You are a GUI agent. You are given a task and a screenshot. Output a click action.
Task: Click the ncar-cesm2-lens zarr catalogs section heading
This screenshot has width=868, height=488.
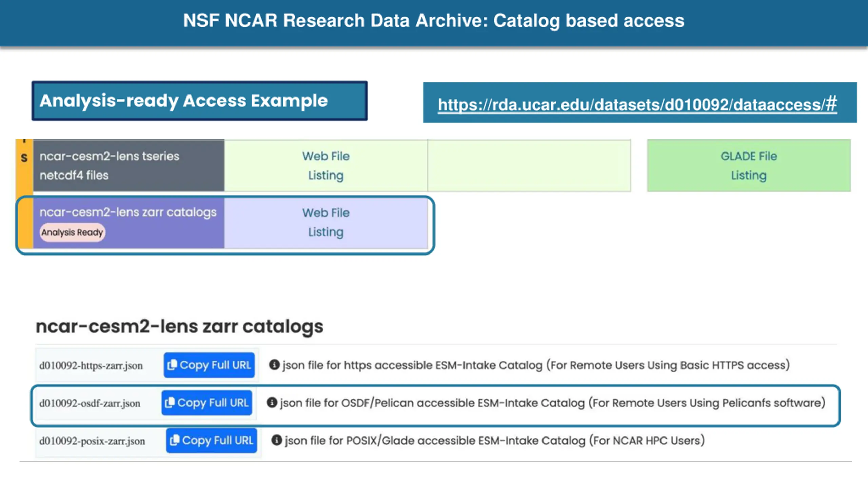tap(179, 326)
